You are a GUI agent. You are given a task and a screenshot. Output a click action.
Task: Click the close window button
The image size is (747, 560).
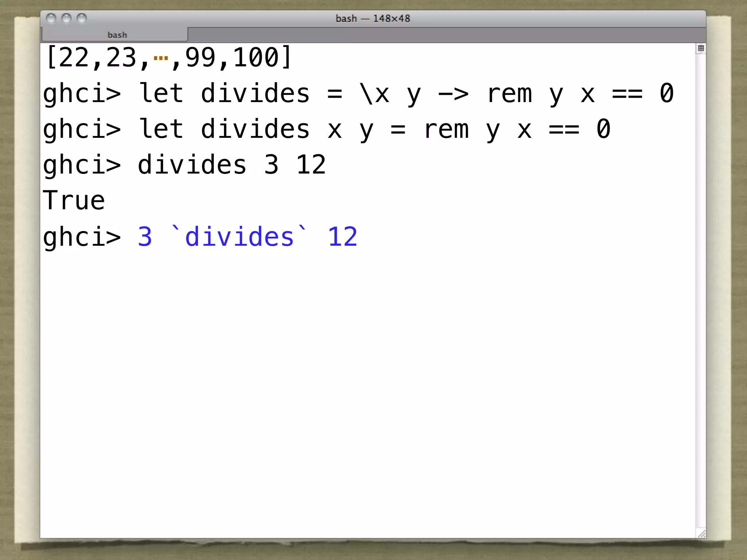51,18
